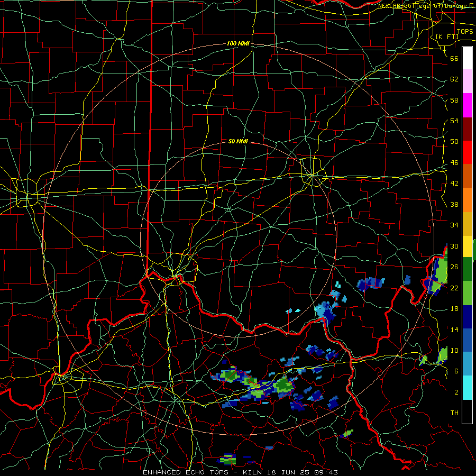Click the legend value '34'
The height and width of the screenshot is (476, 476).
(x=454, y=225)
